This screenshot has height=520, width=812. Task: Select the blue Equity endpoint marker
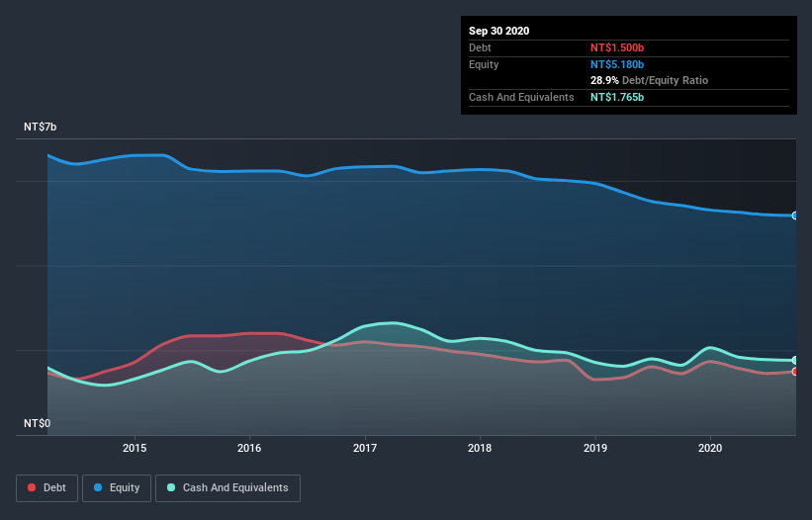[795, 216]
